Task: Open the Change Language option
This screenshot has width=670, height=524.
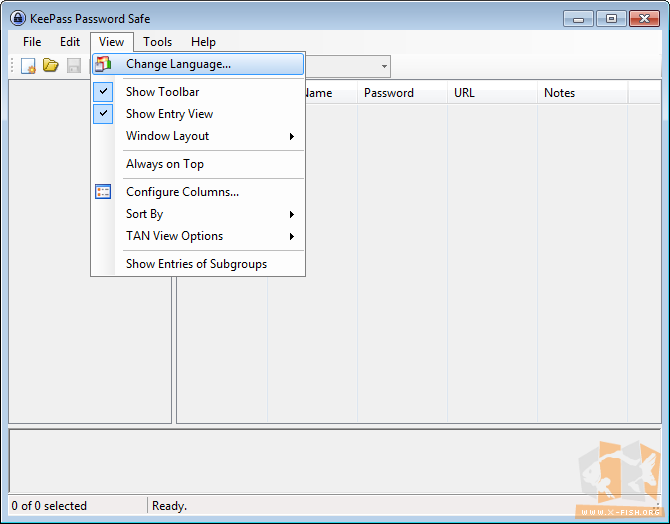Action: pyautogui.click(x=178, y=64)
